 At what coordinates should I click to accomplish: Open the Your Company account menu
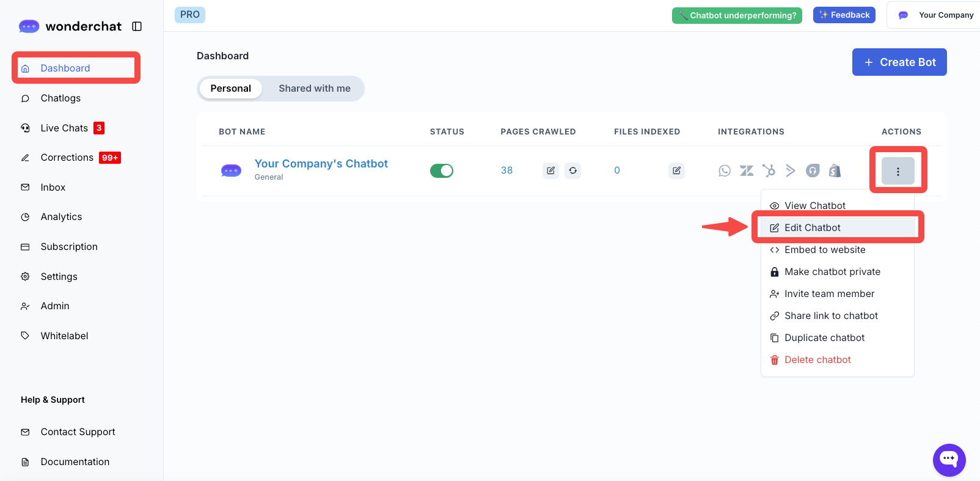(937, 15)
